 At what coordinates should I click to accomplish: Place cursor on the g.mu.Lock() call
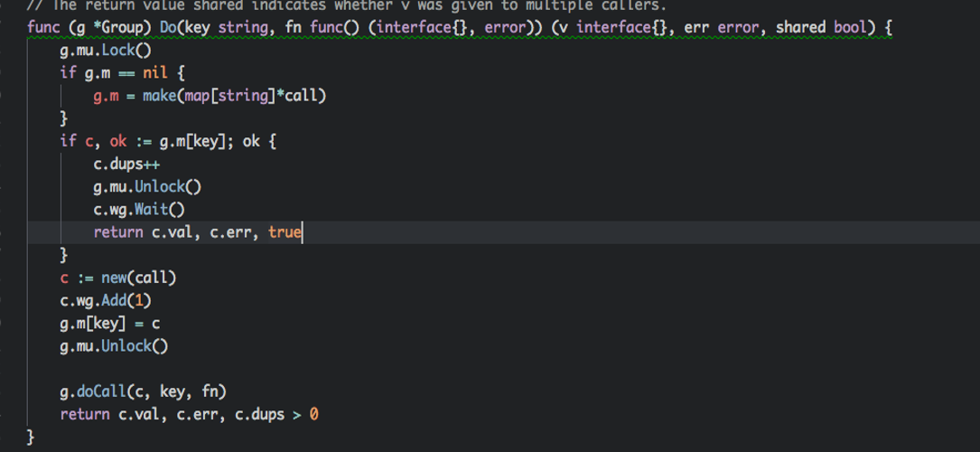106,51
